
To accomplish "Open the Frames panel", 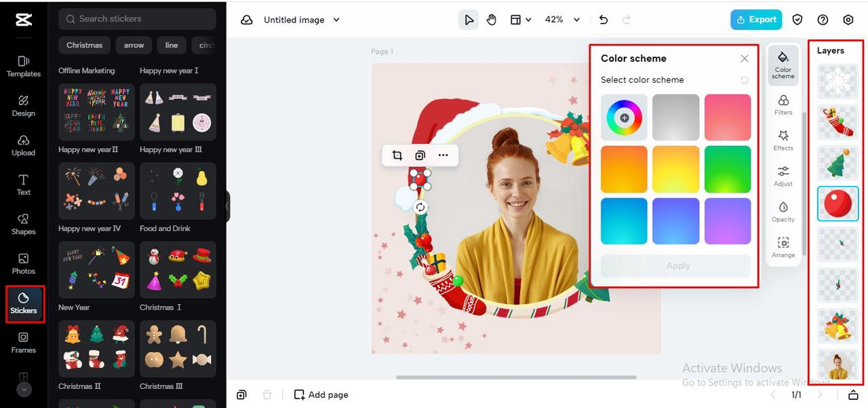I will [x=24, y=343].
